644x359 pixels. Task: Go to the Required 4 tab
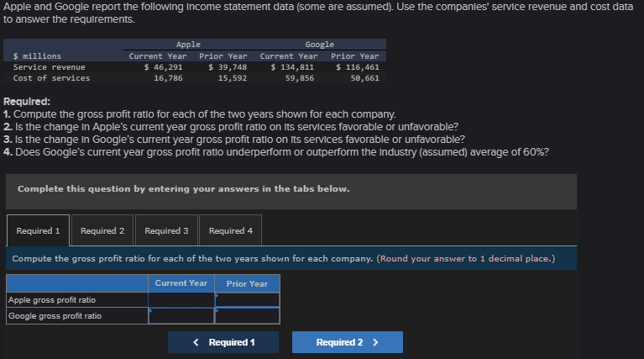[x=230, y=230]
